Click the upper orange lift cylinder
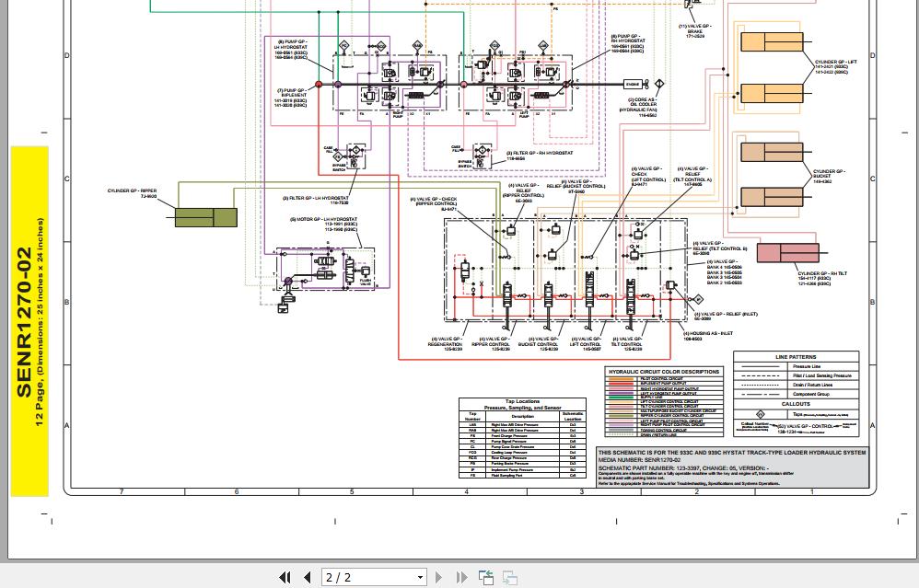The image size is (919, 588). tap(772, 41)
